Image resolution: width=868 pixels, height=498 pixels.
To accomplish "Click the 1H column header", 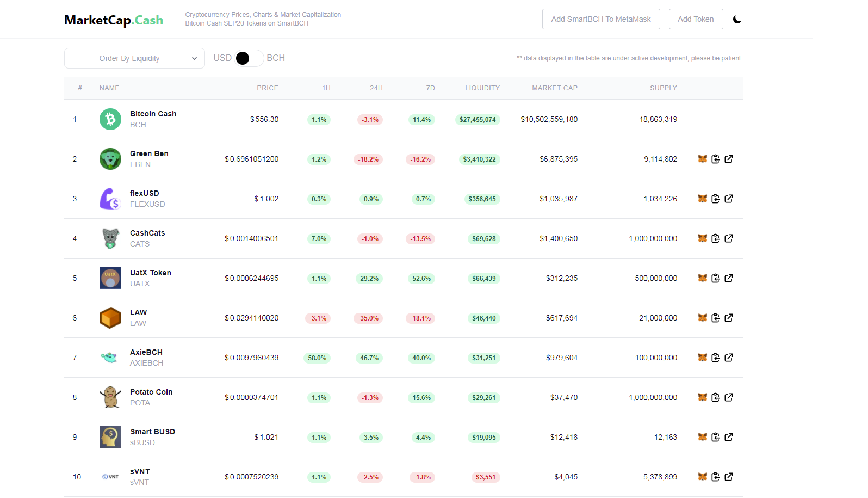I will click(x=326, y=88).
